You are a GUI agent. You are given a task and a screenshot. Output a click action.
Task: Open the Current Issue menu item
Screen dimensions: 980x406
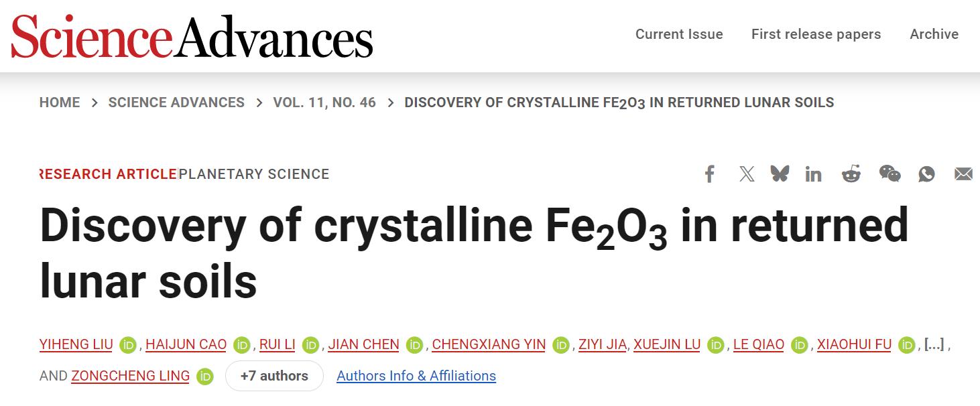pos(679,34)
